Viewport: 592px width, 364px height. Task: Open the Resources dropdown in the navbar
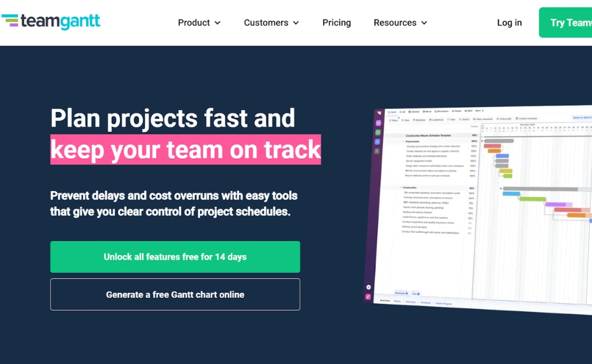tap(395, 22)
